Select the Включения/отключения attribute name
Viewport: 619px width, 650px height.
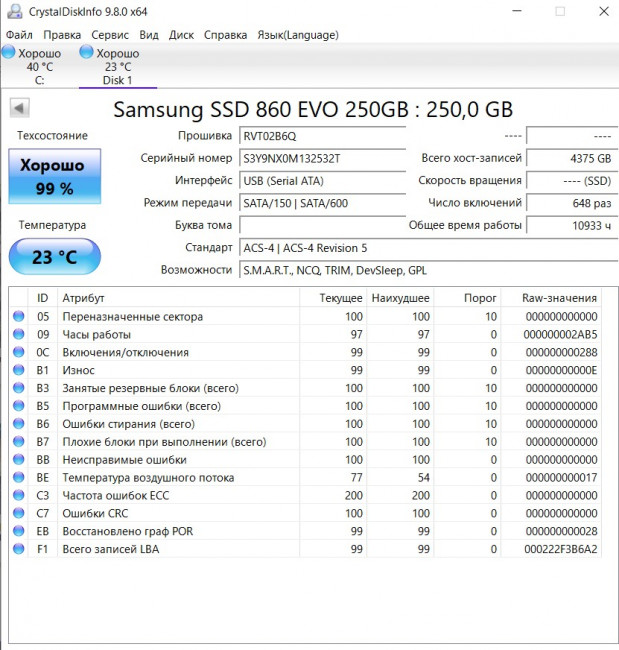126,352
